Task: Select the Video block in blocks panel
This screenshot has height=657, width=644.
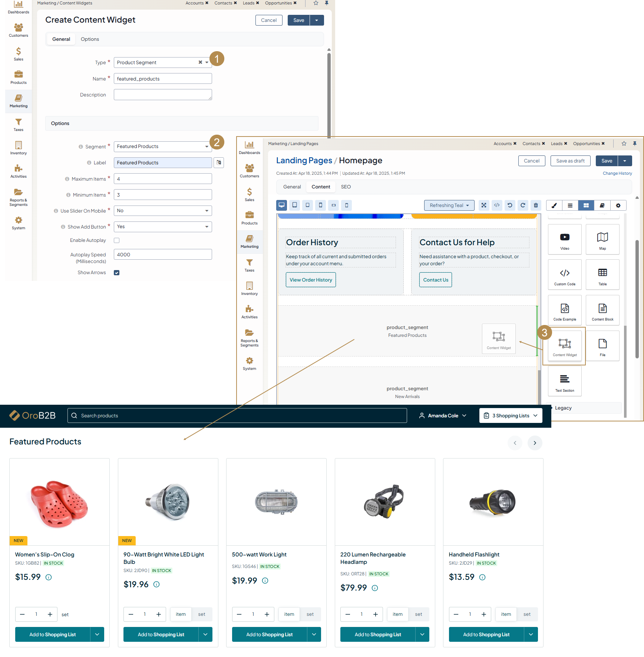Action: (x=565, y=239)
